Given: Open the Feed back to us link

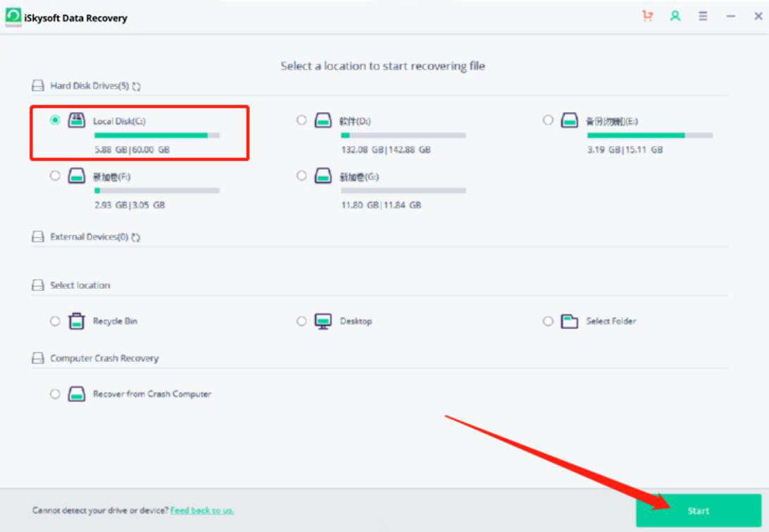Looking at the screenshot, I should pyautogui.click(x=202, y=510).
